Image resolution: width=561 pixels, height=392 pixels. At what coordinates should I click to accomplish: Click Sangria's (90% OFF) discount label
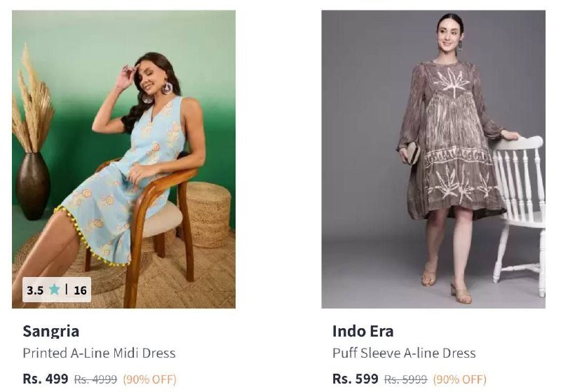(150, 379)
